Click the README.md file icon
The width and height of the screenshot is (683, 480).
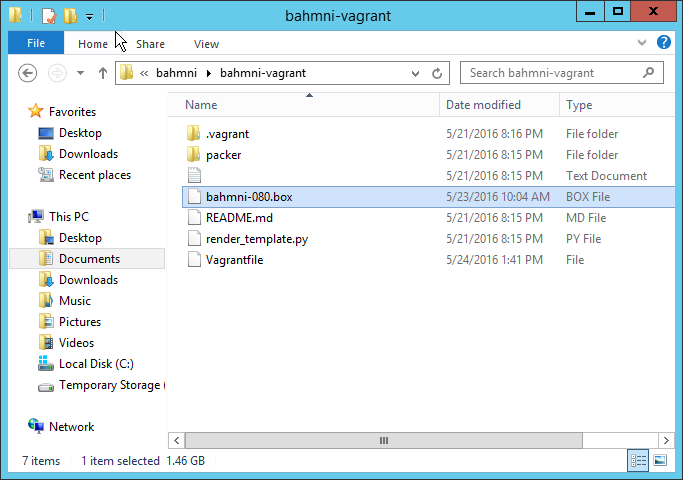coord(194,218)
